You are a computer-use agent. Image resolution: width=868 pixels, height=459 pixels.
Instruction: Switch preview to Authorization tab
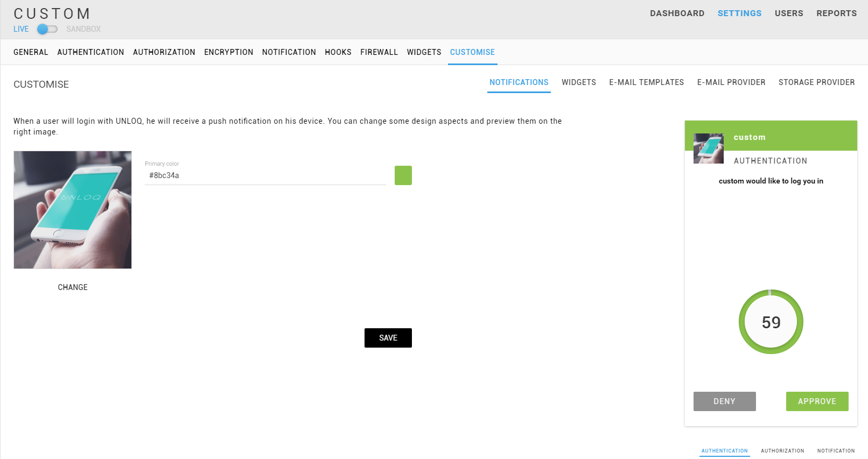pos(782,451)
